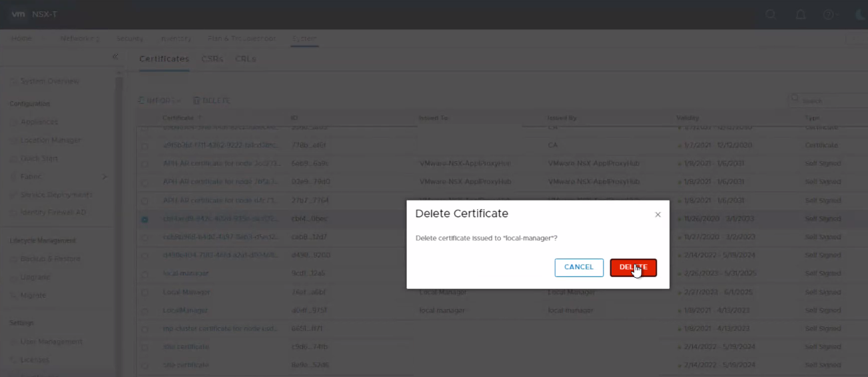
Task: Open the Security tab
Action: pyautogui.click(x=130, y=39)
